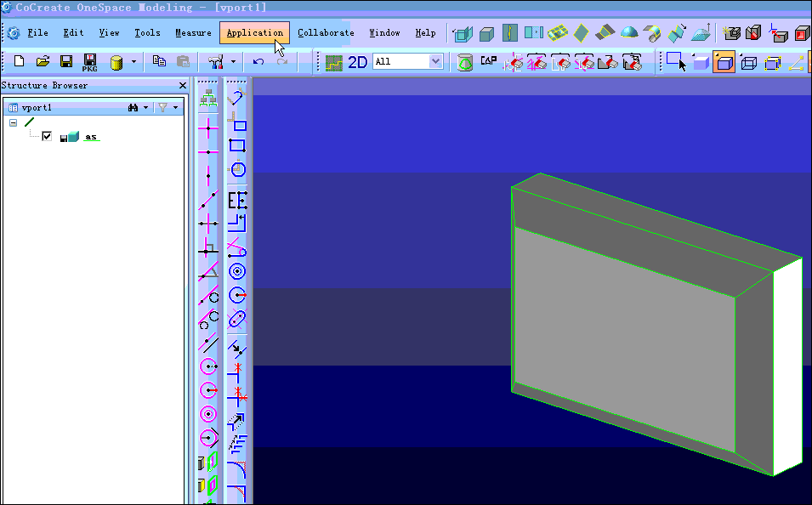Click the workplane creation icon in top toolbar
Image resolution: width=812 pixels, height=505 pixels.
(x=463, y=34)
